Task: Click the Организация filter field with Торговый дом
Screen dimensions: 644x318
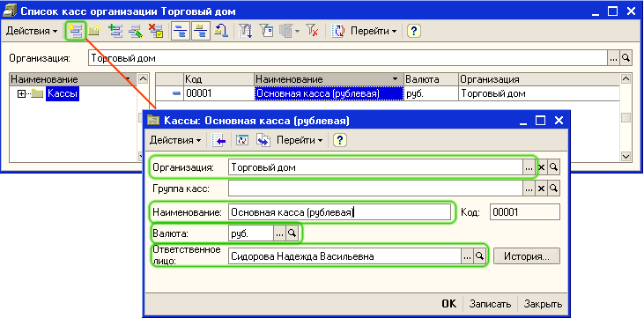Action: (347, 58)
